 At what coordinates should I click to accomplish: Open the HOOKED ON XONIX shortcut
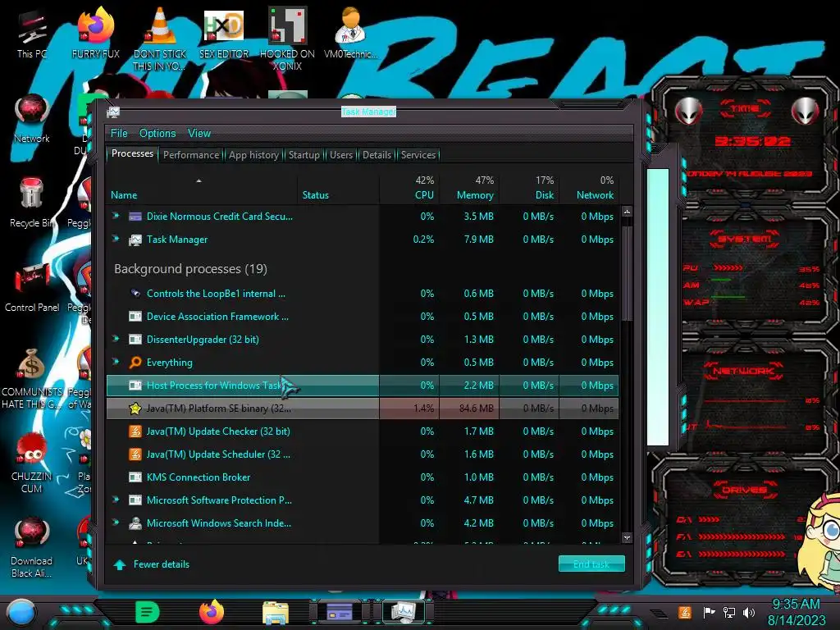[287, 39]
